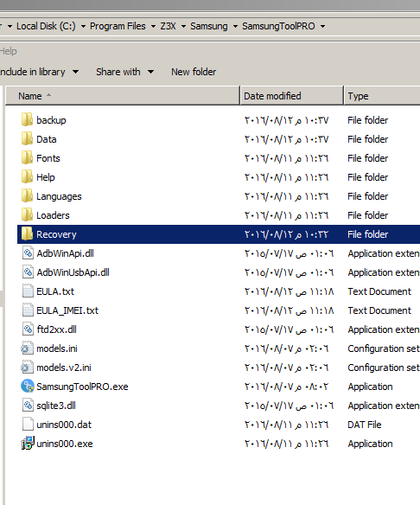Screen dimensions: 420x505
Task: Click the New folder button
Action: (x=194, y=72)
